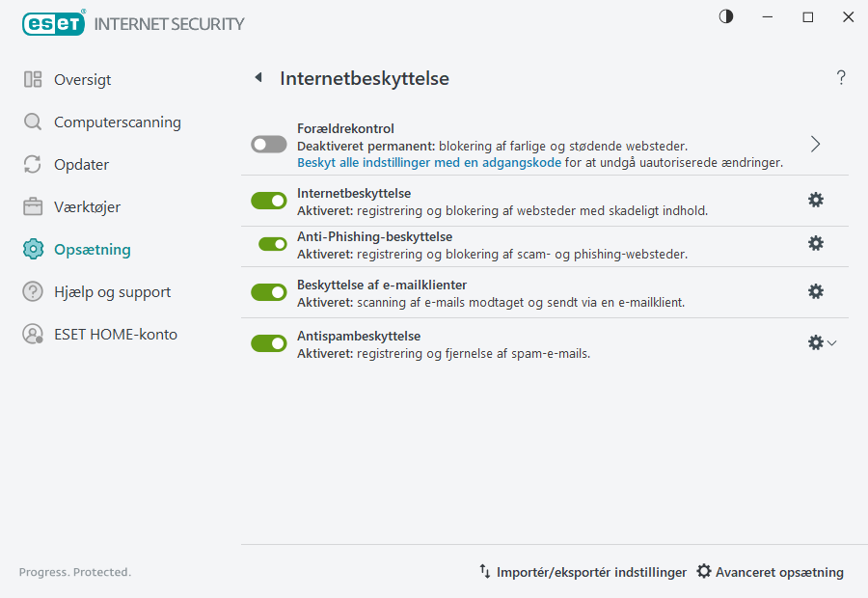The image size is (868, 598).
Task: Disable the Internetbeskyttelse toggle
Action: 268,200
